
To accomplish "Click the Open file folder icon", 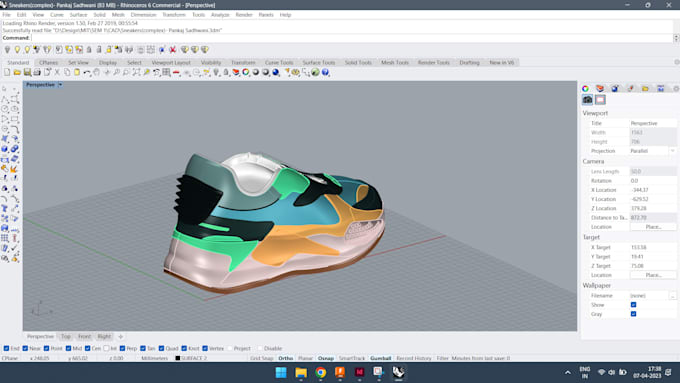I will pyautogui.click(x=17, y=72).
